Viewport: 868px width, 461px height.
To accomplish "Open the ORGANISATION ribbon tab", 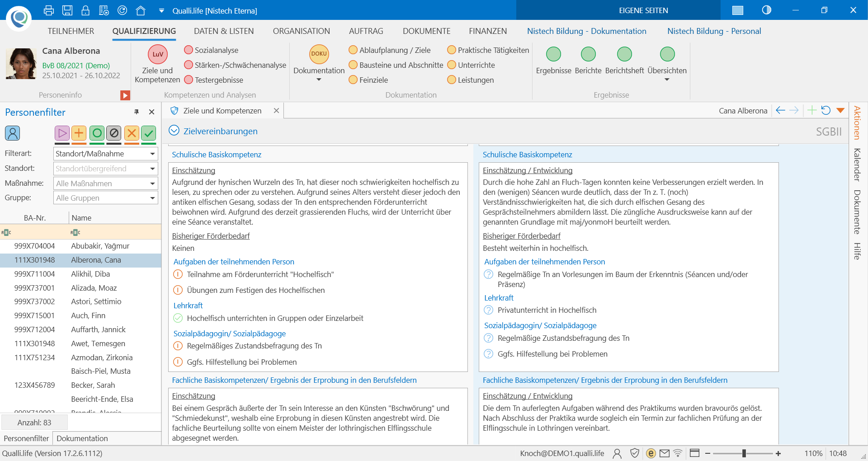I will 302,31.
